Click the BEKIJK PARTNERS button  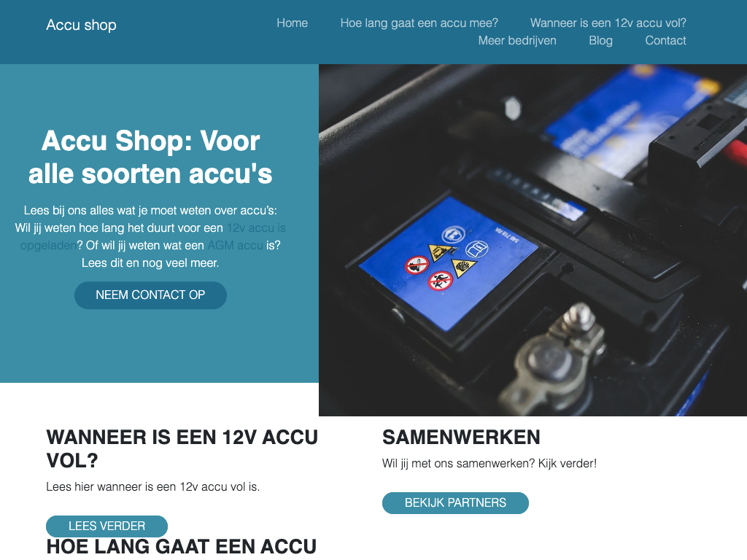455,503
